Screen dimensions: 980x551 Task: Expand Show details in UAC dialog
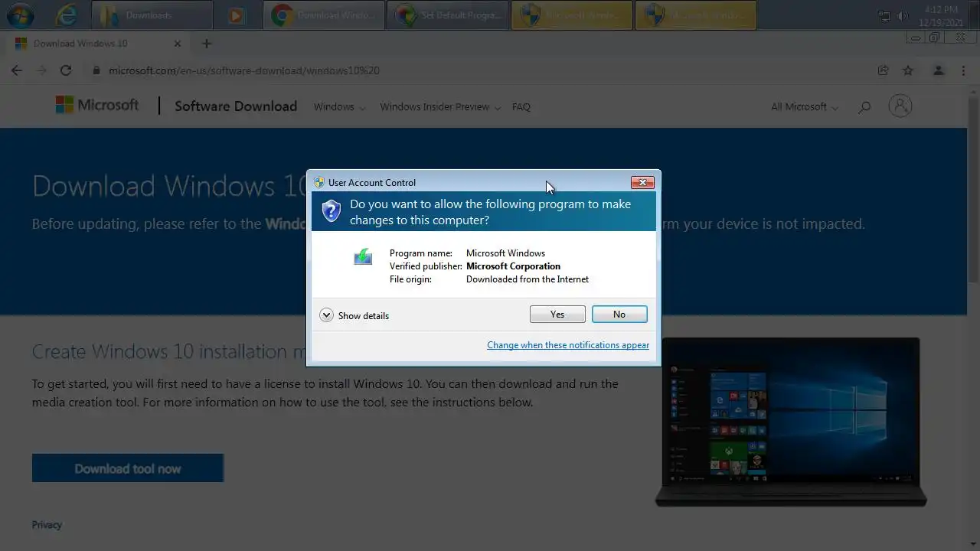click(354, 315)
